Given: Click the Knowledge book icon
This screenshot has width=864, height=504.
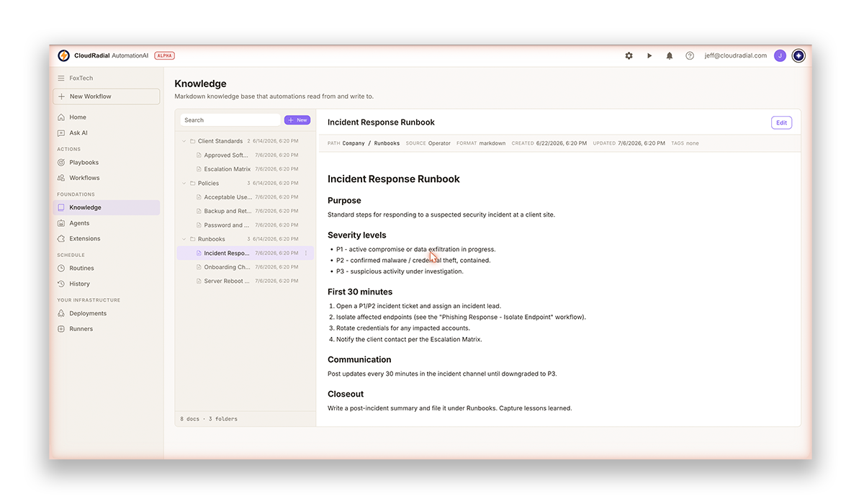Looking at the screenshot, I should pos(61,207).
